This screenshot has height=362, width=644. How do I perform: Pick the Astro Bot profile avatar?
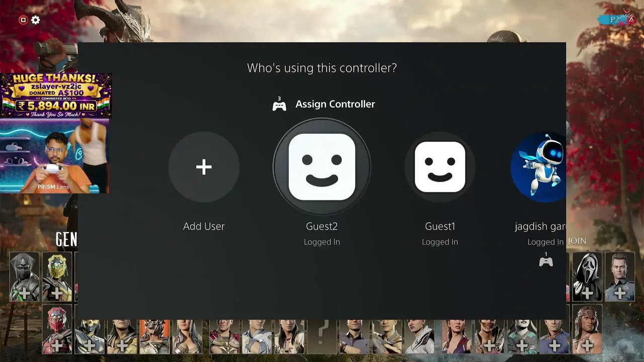tap(538, 167)
